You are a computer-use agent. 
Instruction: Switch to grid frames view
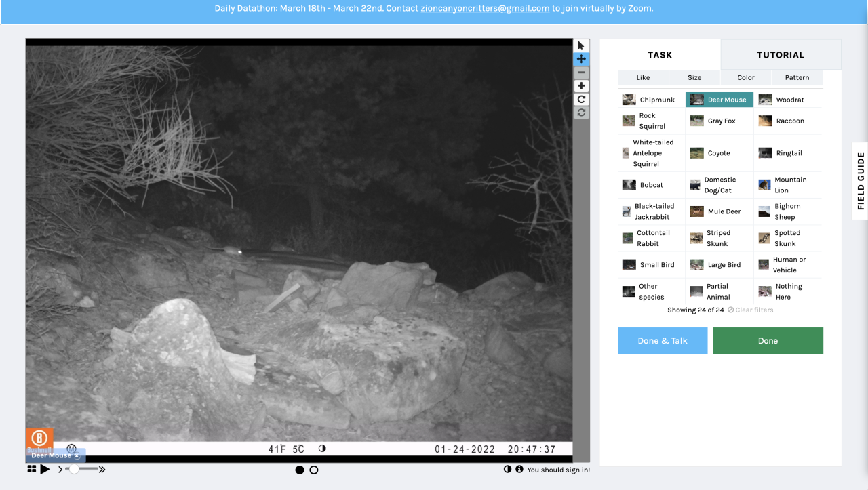click(32, 469)
